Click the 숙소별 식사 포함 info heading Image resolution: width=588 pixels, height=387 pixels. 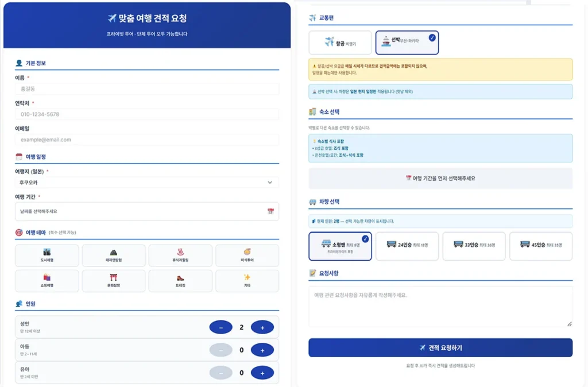pyautogui.click(x=328, y=141)
